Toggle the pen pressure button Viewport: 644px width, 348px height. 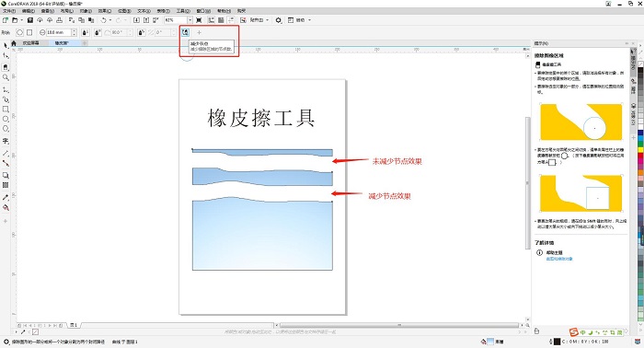[x=85, y=32]
